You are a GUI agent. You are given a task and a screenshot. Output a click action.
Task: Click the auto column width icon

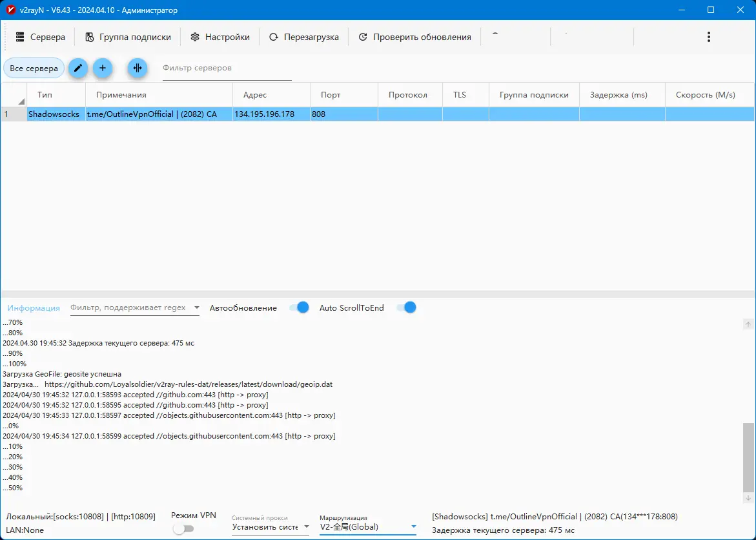coord(138,68)
